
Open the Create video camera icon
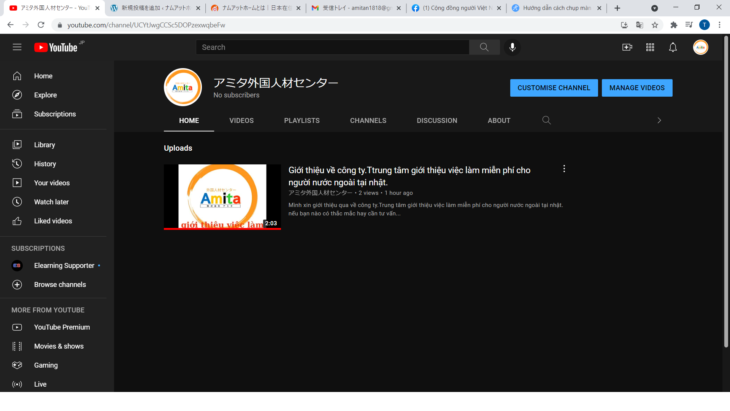click(x=627, y=47)
